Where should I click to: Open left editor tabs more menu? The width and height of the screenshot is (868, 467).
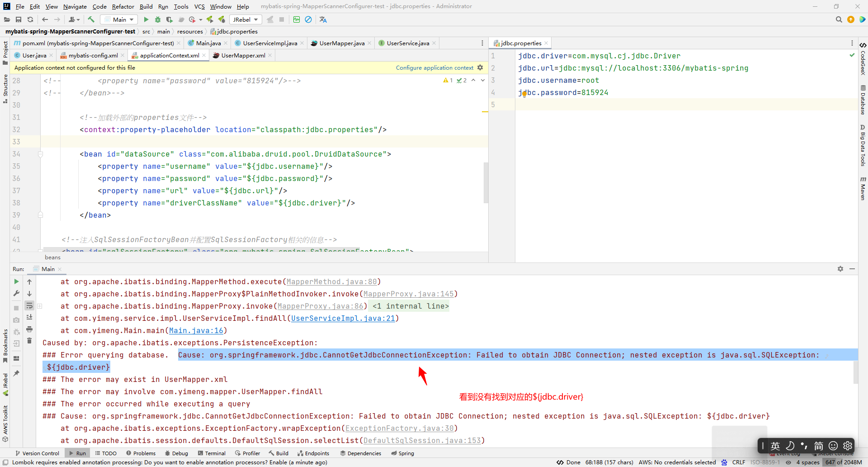(482, 43)
